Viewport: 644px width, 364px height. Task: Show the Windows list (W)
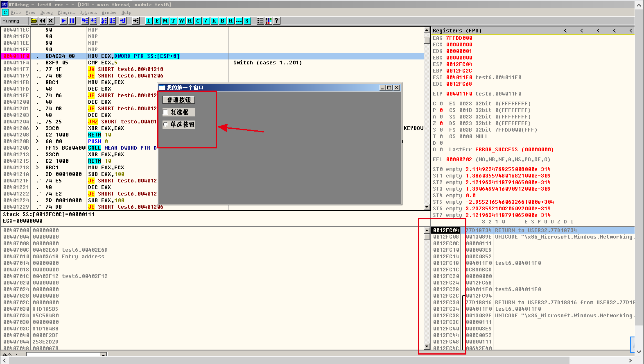(182, 21)
